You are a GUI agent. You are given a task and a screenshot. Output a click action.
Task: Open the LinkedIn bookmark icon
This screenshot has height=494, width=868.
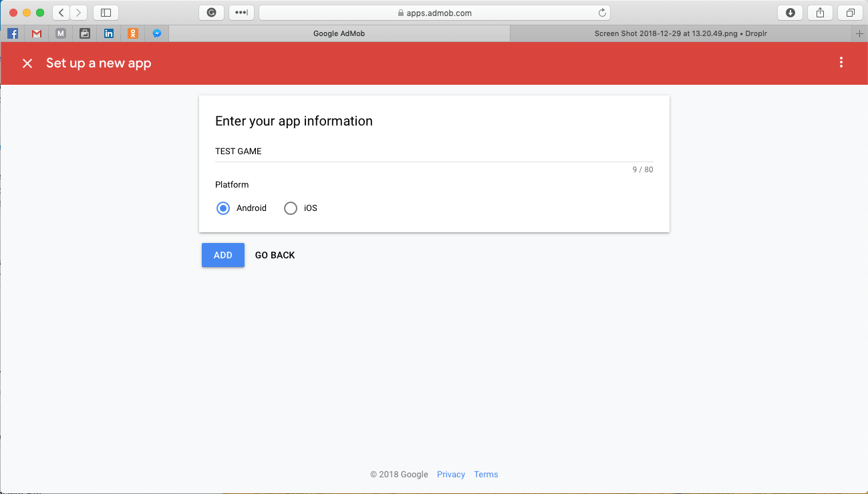coord(109,33)
